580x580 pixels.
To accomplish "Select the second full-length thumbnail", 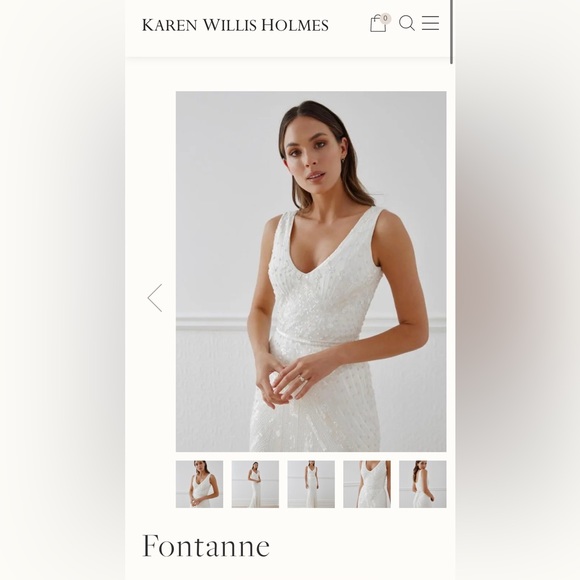I will pyautogui.click(x=255, y=484).
